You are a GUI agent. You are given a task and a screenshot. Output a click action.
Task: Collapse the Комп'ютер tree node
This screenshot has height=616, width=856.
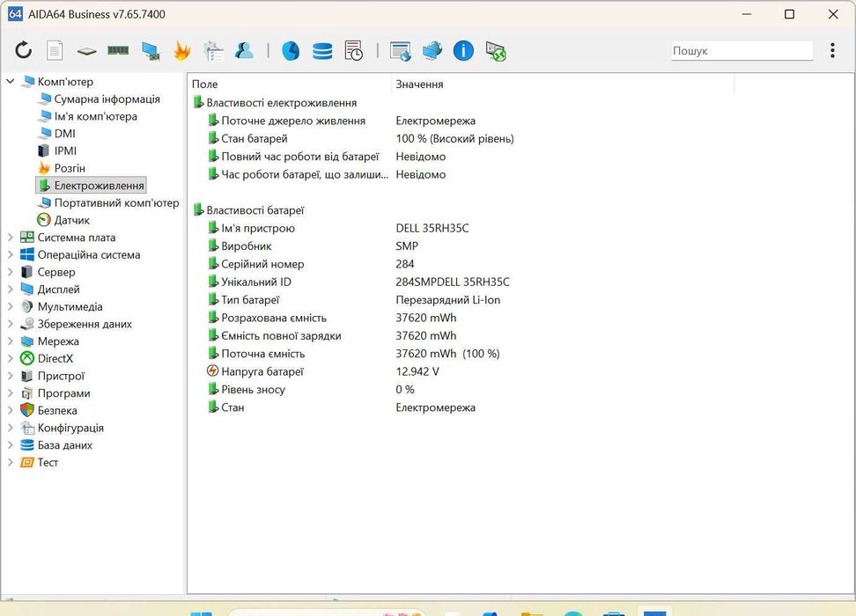(x=10, y=81)
